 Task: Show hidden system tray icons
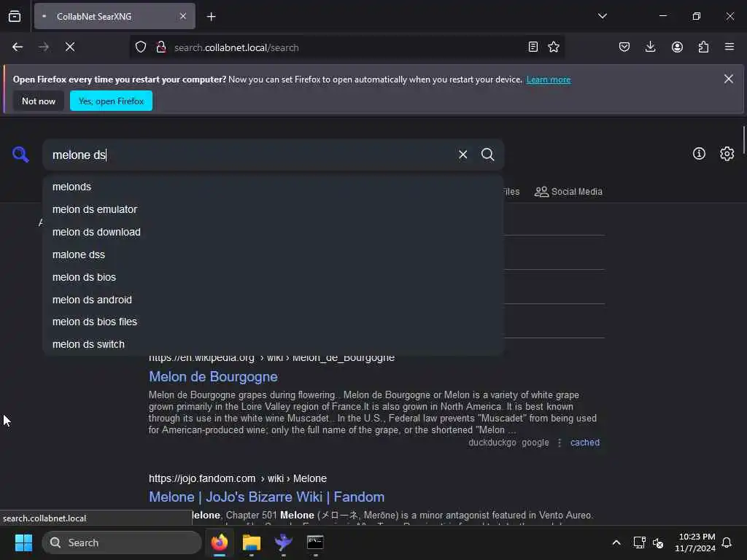point(616,542)
